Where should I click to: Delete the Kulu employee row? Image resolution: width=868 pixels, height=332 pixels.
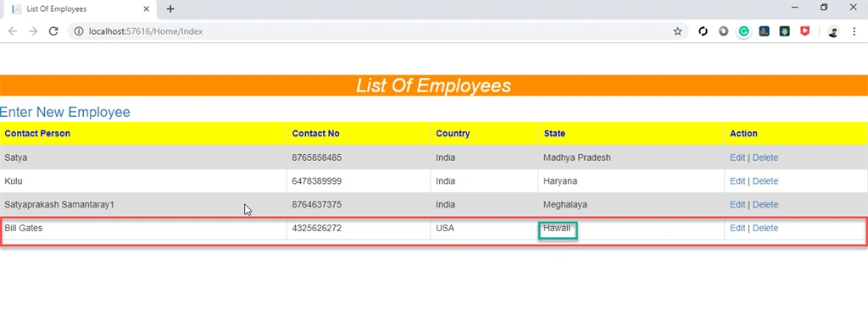click(x=765, y=181)
